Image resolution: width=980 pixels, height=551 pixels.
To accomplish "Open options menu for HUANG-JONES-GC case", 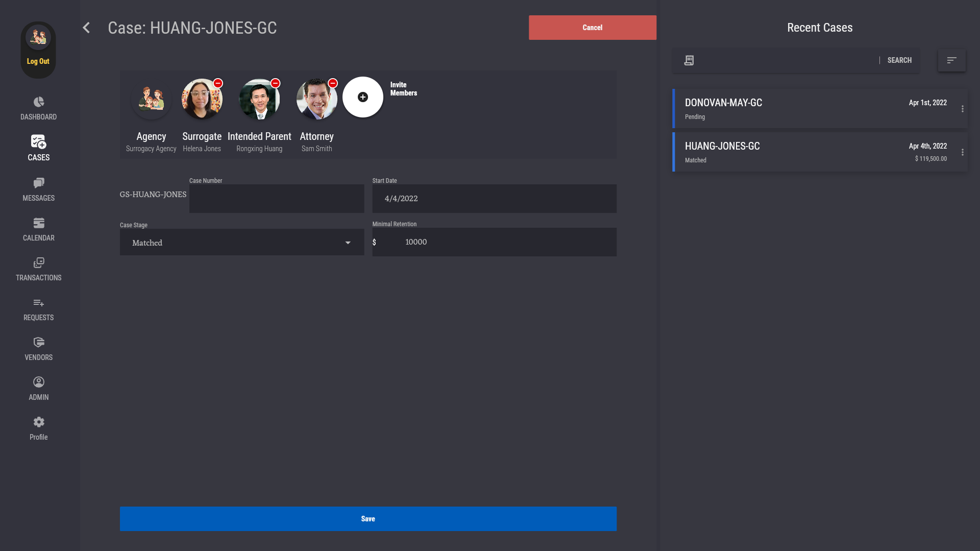I will click(x=962, y=152).
